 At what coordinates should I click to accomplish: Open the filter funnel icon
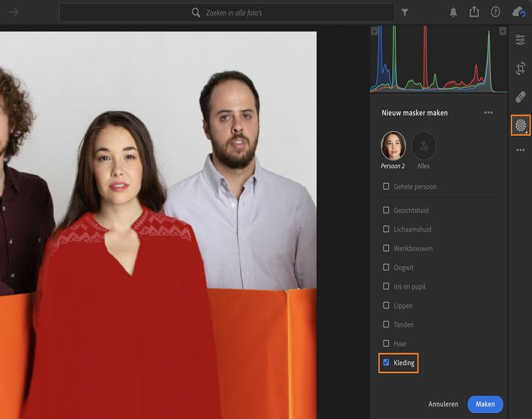click(404, 13)
